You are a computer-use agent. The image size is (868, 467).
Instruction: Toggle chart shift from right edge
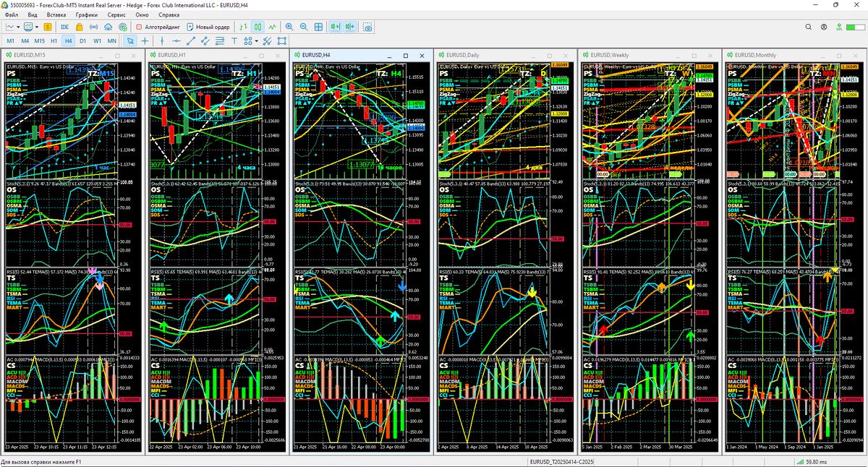point(351,27)
